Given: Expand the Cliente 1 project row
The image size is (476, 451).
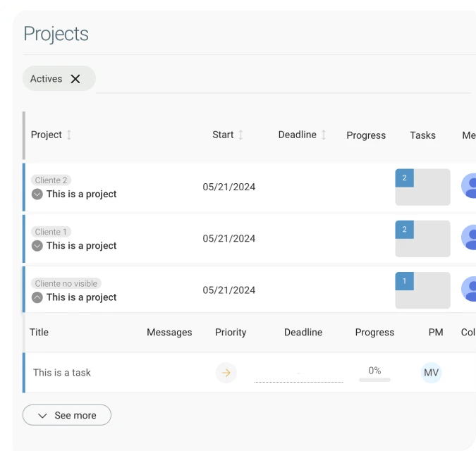Looking at the screenshot, I should (37, 246).
